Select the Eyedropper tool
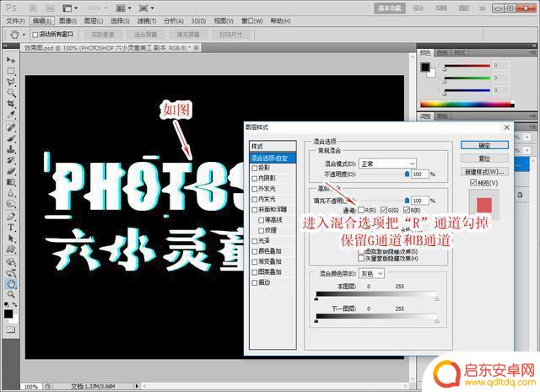Screen dimensions: 540x392 [11, 115]
